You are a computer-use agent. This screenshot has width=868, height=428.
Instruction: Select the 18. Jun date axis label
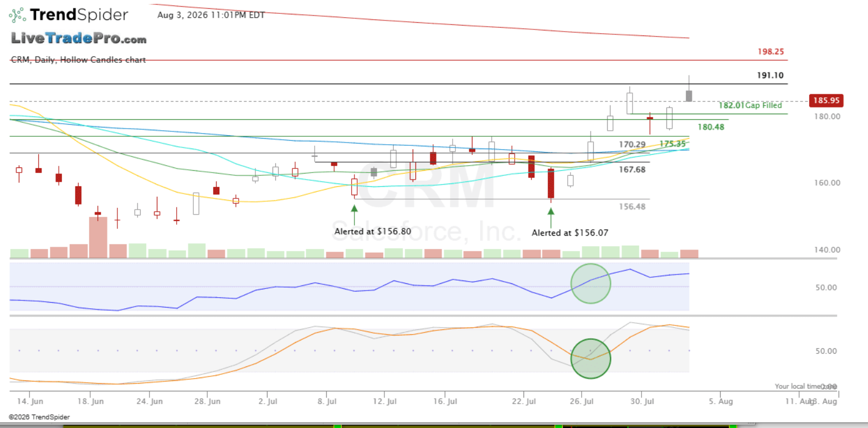point(91,401)
